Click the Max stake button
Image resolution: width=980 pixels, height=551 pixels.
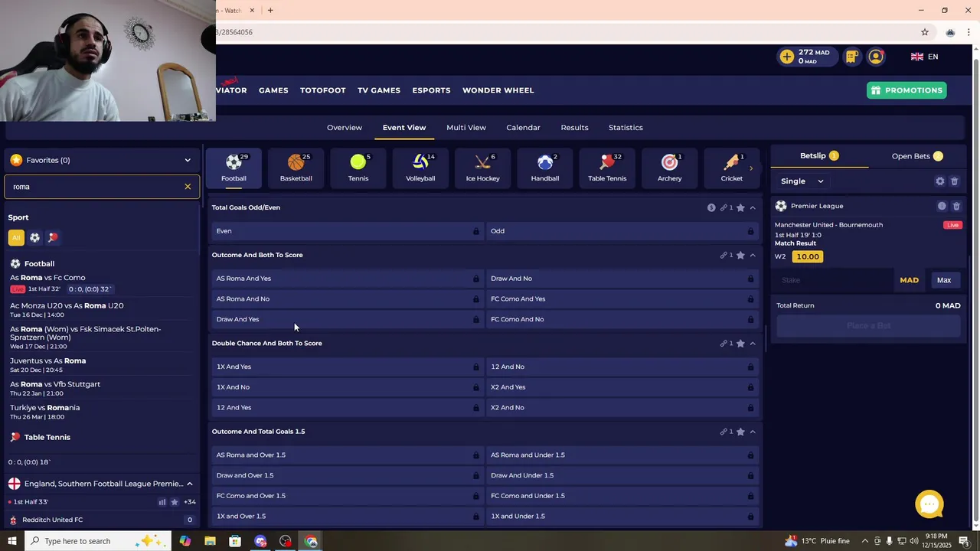click(944, 280)
